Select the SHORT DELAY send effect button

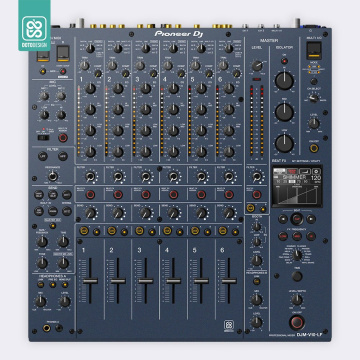(x=39, y=194)
